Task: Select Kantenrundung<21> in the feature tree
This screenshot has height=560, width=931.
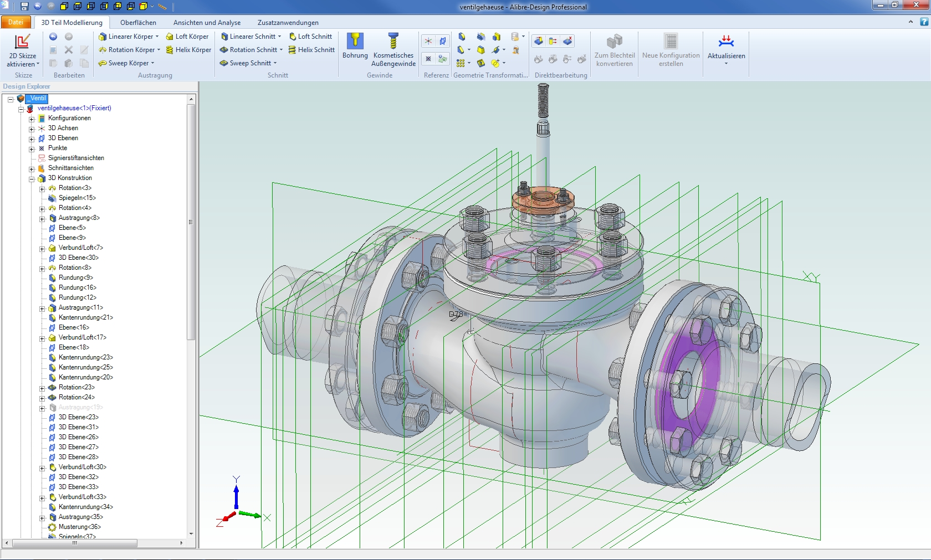Action: 86,317
